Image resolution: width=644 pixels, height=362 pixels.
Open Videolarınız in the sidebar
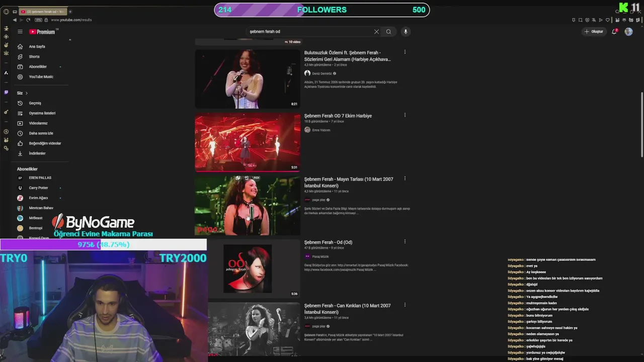38,123
